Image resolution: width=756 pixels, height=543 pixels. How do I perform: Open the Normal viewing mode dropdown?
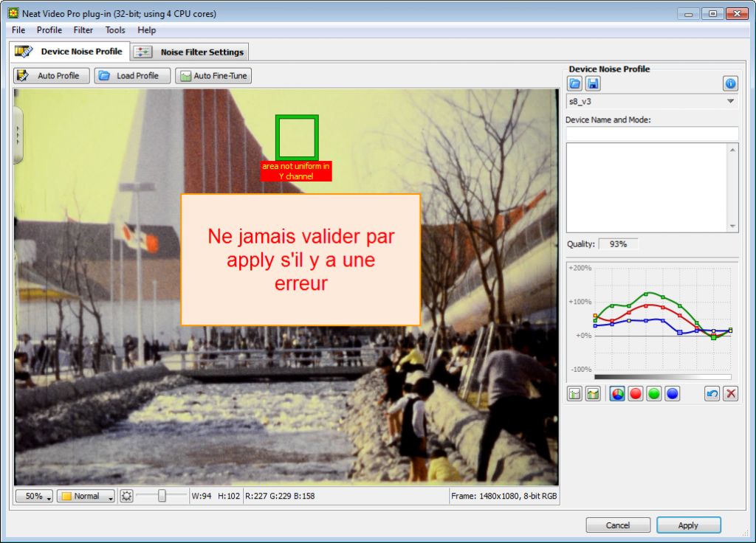[86, 496]
